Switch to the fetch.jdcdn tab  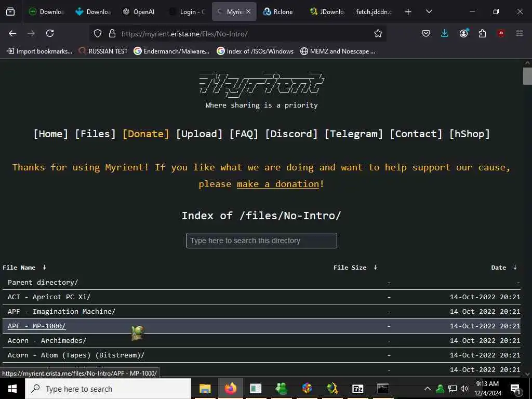pos(374,12)
